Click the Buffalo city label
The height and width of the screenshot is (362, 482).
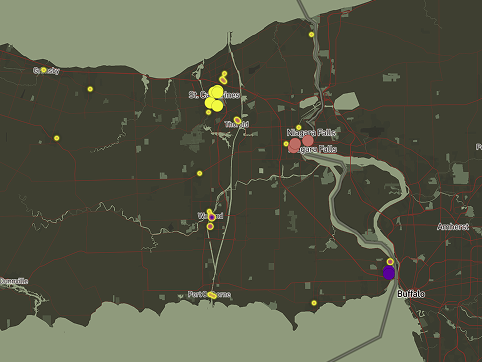point(411,294)
